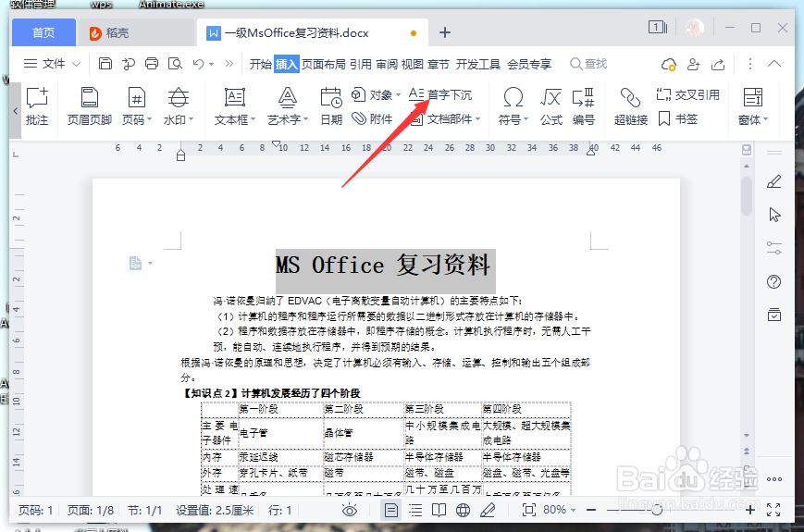Click the vertical scrollbar thumb
The width and height of the screenshot is (804, 532).
(x=747, y=196)
